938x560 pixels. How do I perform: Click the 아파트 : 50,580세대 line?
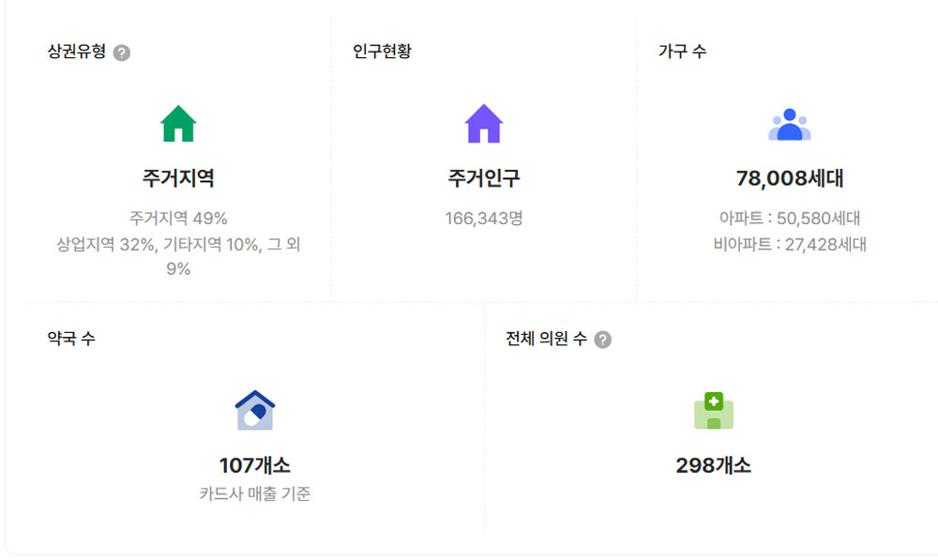pyautogui.click(x=789, y=219)
